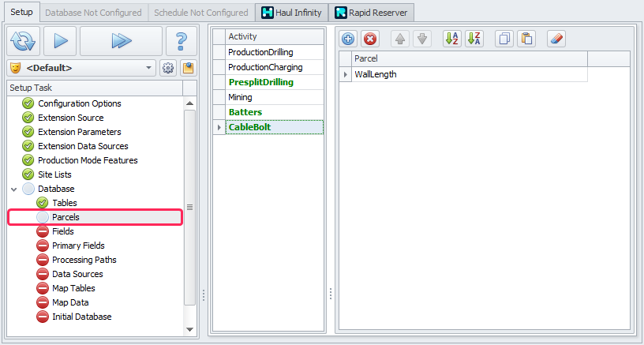Click the copy icon in parcel toolbar
Screen dimensions: 644x345
504,39
